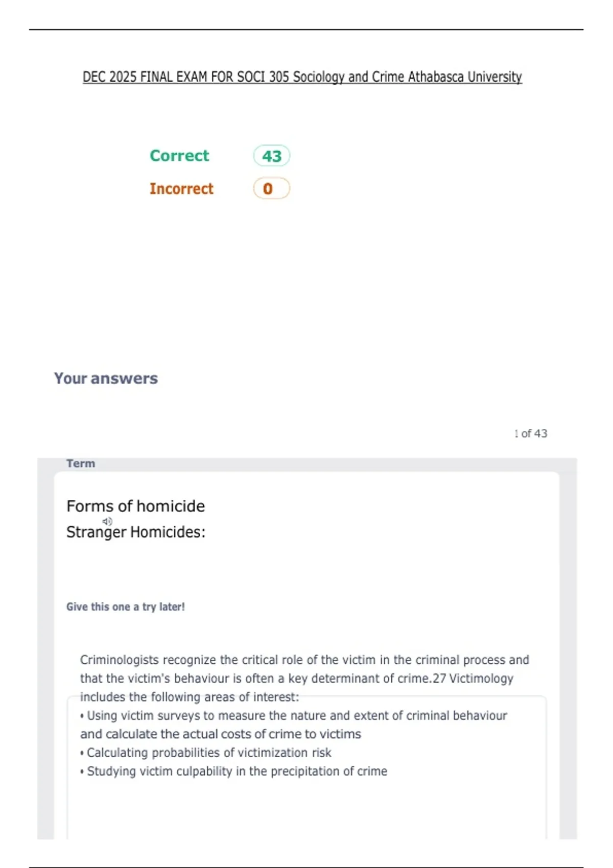
Task: Click the Stranger Homicides text line
Action: [136, 532]
